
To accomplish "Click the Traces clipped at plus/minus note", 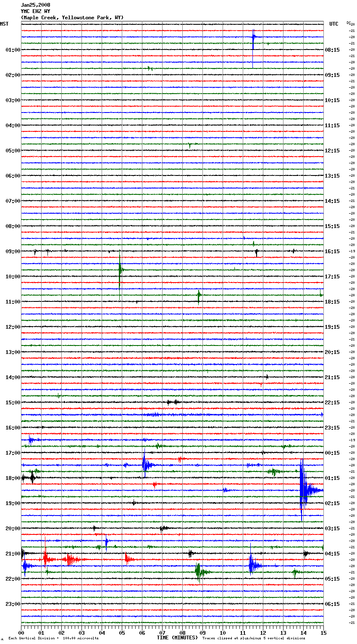I will (254, 638).
